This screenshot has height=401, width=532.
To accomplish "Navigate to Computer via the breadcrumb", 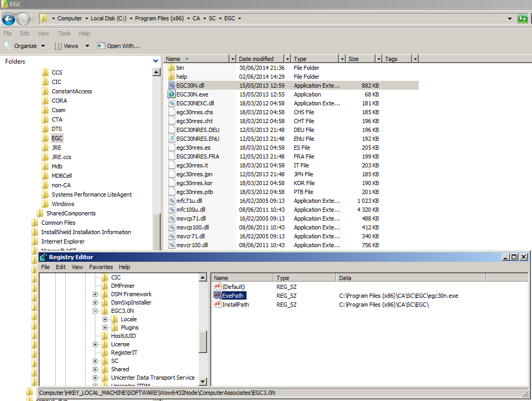I will (71, 18).
